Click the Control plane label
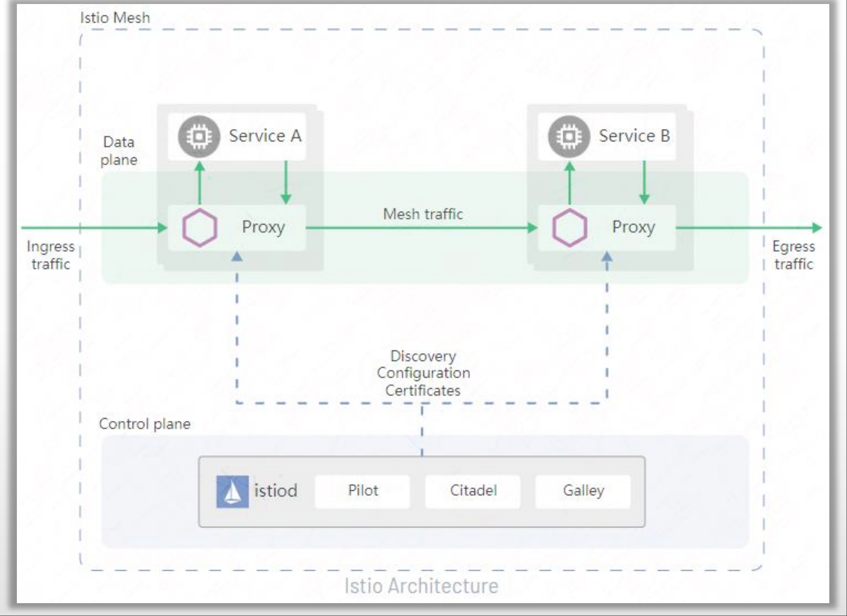847x616 pixels. pyautogui.click(x=145, y=424)
